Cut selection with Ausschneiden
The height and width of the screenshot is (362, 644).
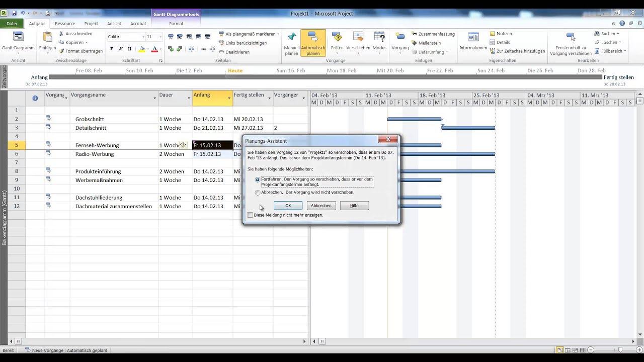(x=75, y=34)
